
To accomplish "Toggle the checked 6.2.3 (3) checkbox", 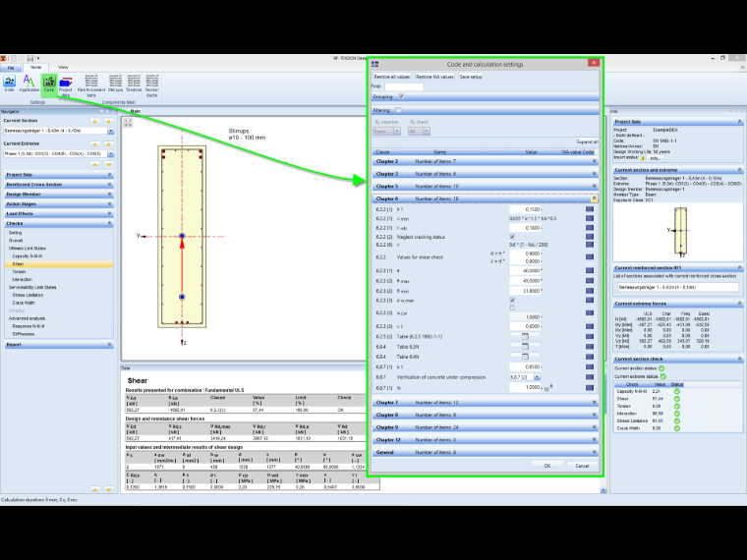I will pos(512,301).
